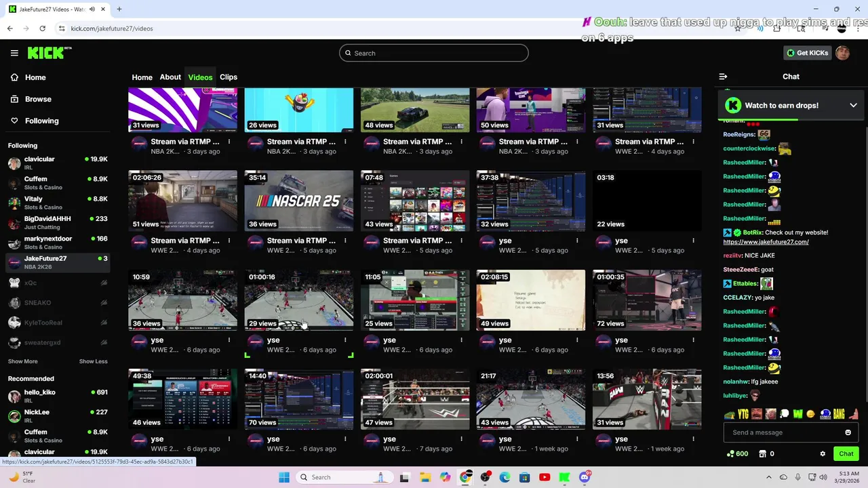This screenshot has width=868, height=488.
Task: View site information icon beside the URL
Action: (x=62, y=28)
